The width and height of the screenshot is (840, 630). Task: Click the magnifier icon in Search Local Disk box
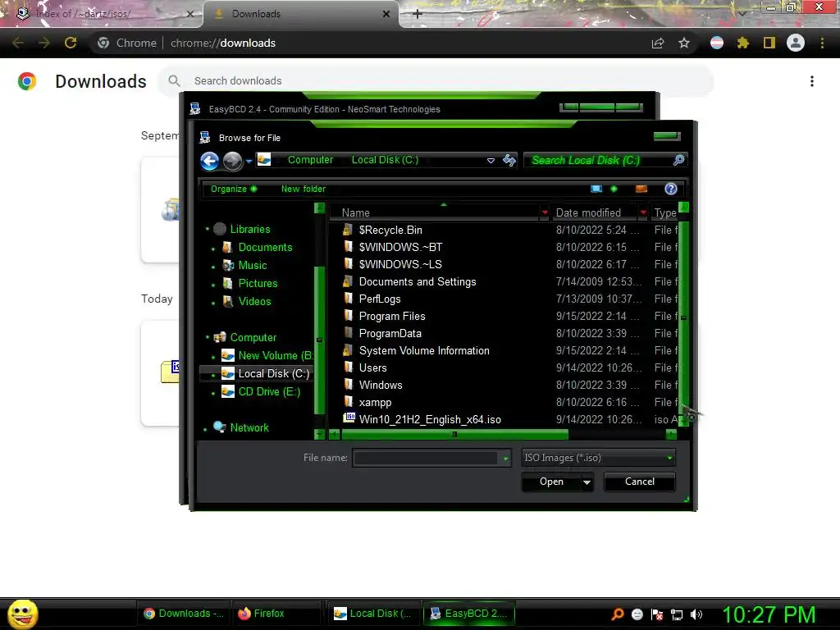678,160
